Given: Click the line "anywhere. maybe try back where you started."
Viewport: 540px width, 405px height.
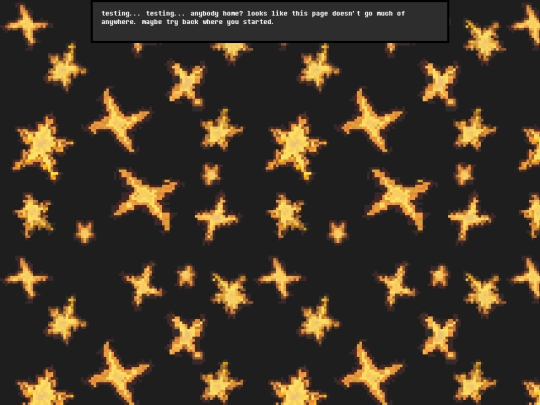Looking at the screenshot, I should point(188,22).
